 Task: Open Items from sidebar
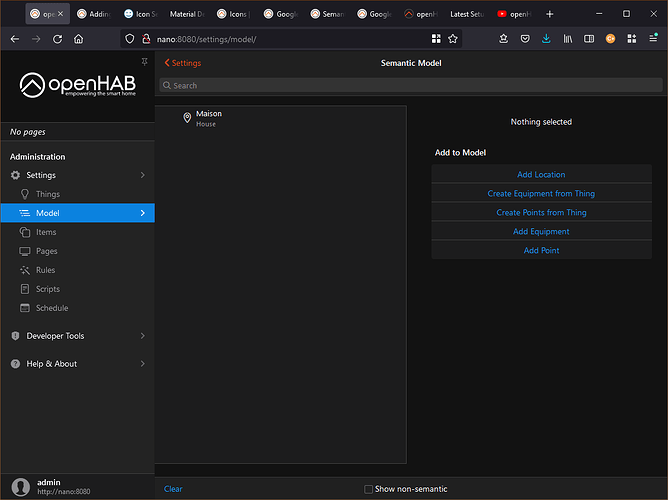[78, 232]
